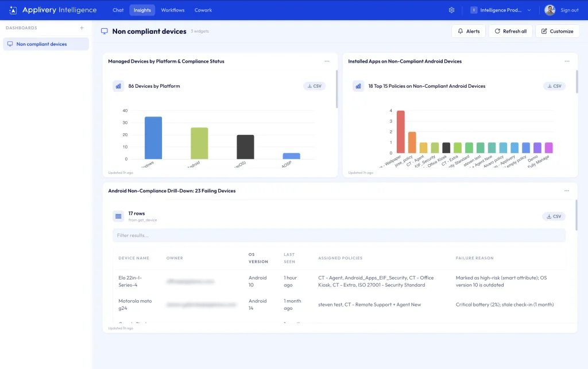Click the Applivery Intelligence logo icon
The height and width of the screenshot is (369, 588).
point(13,10)
